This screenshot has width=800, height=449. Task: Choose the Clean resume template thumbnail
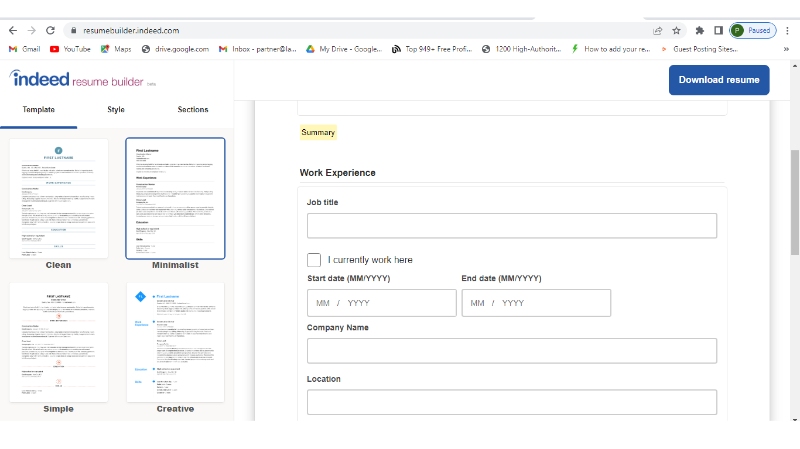58,198
